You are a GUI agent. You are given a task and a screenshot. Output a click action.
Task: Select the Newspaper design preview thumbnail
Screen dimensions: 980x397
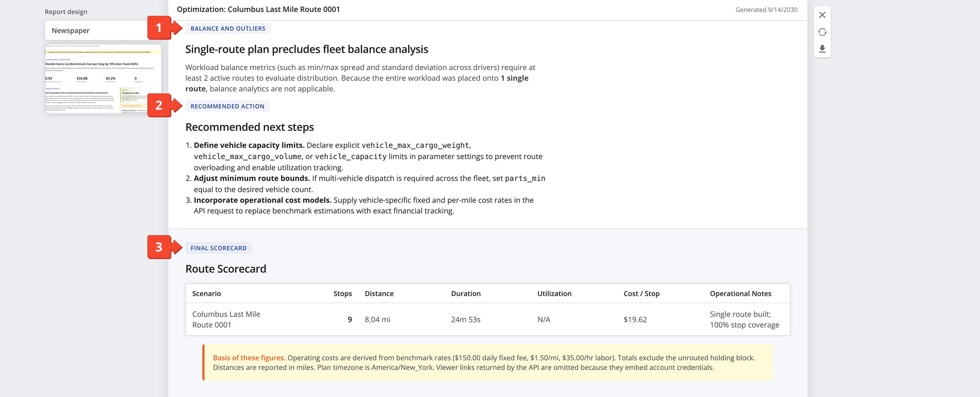point(103,79)
